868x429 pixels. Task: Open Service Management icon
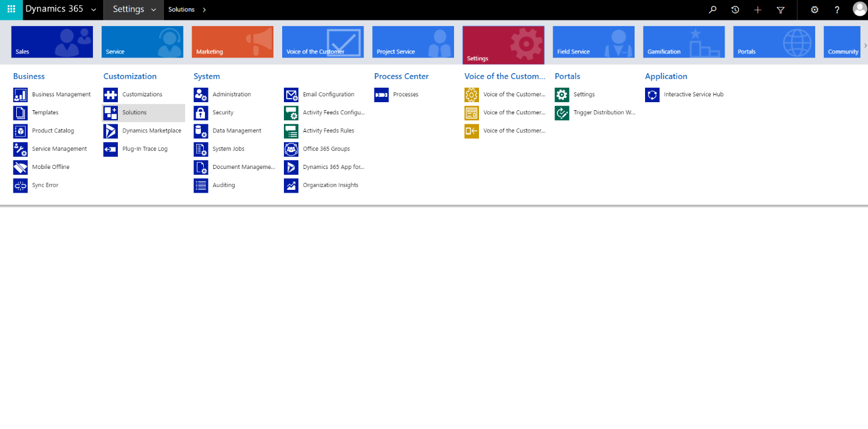click(20, 149)
